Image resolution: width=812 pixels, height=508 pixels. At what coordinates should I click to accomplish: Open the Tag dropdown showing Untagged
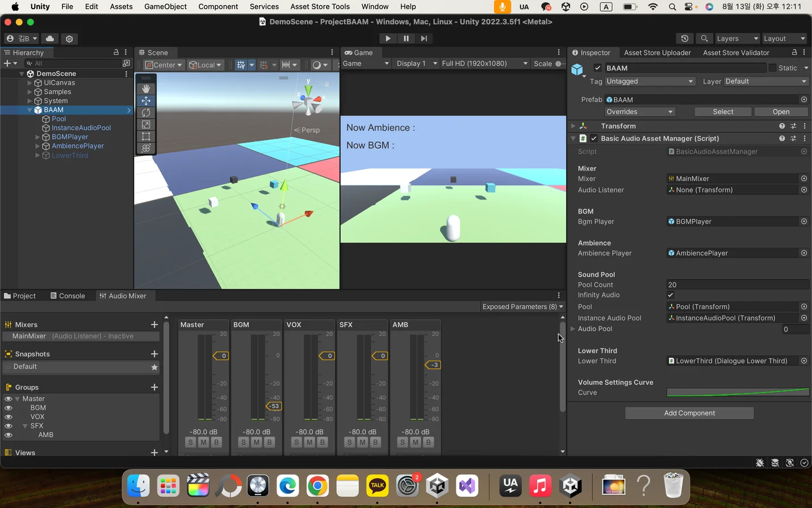[x=650, y=81]
